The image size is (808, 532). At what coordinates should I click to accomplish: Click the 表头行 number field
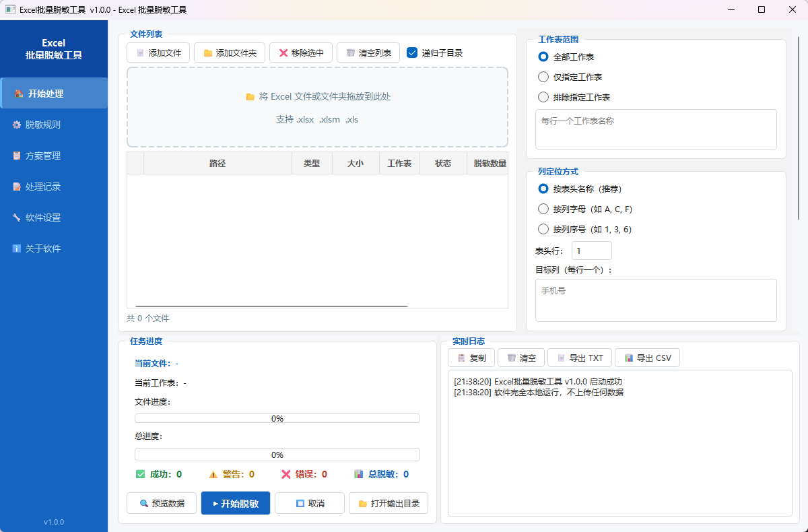592,251
